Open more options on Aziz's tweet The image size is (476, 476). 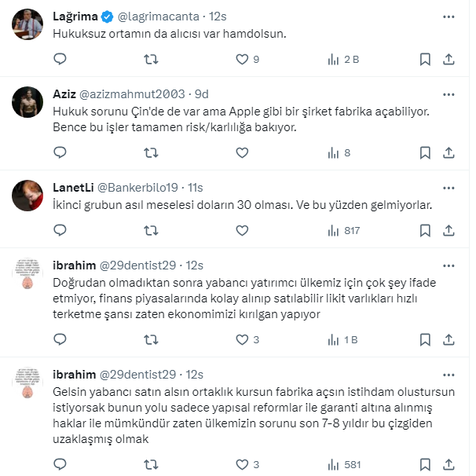point(448,93)
